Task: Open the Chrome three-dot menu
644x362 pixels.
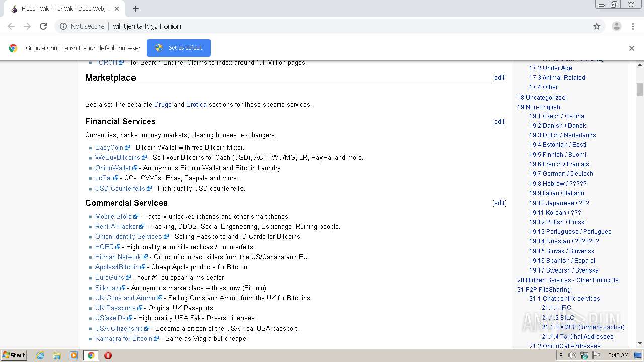Action: pyautogui.click(x=633, y=26)
